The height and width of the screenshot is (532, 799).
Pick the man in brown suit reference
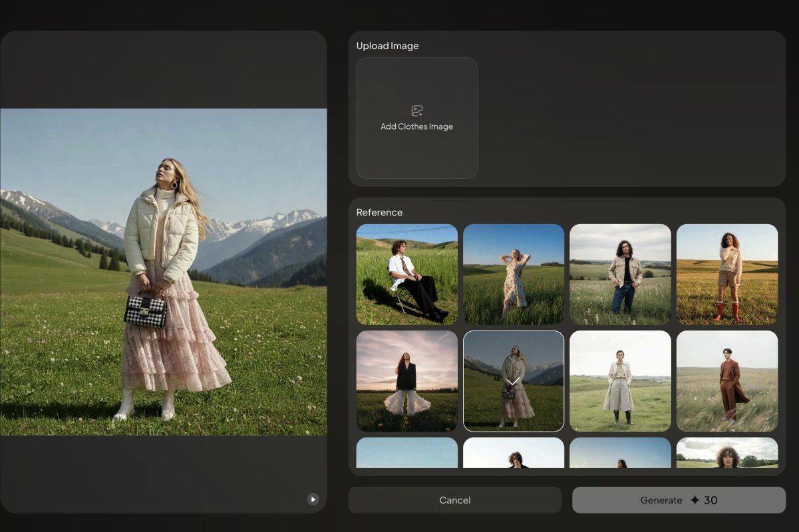726,381
